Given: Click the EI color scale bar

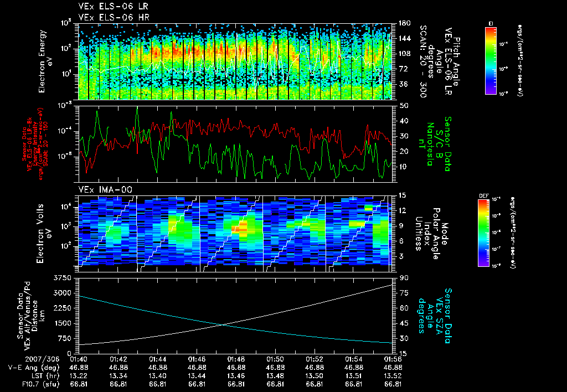Looking at the screenshot, I should (491, 60).
